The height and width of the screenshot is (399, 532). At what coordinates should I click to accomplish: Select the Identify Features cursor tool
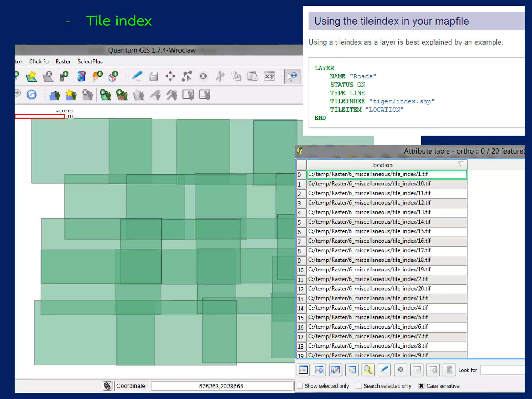click(292, 76)
